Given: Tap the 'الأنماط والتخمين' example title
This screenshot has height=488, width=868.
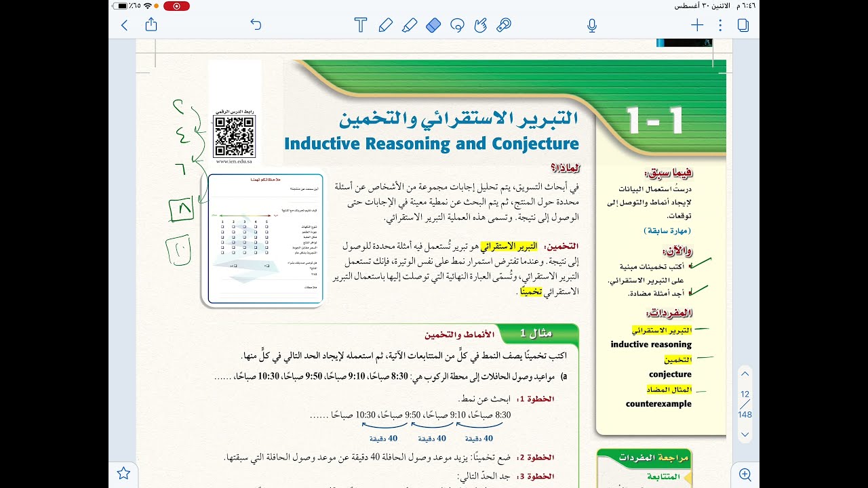Looking at the screenshot, I should (458, 335).
